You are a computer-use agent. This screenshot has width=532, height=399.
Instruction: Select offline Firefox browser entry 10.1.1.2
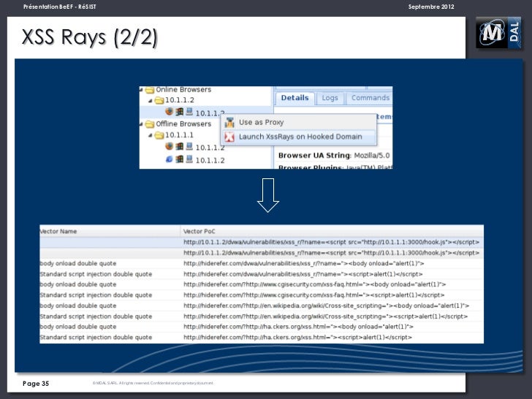[x=210, y=148]
